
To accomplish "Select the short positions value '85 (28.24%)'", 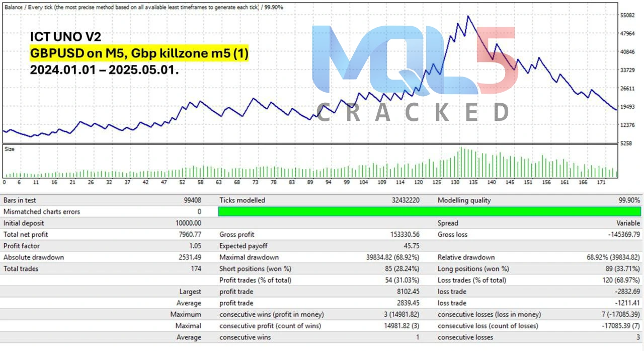I will [401, 268].
